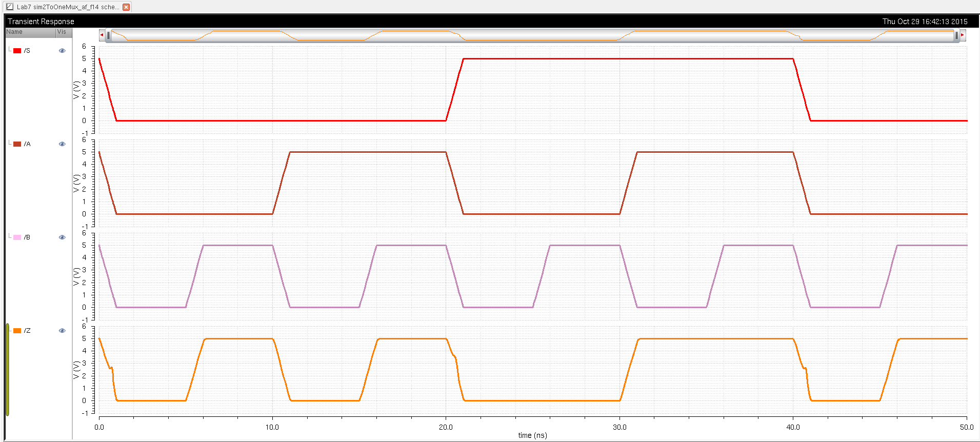Click the V (V) axis label of the /Z plot
This screenshot has height=442, width=980.
[76, 370]
